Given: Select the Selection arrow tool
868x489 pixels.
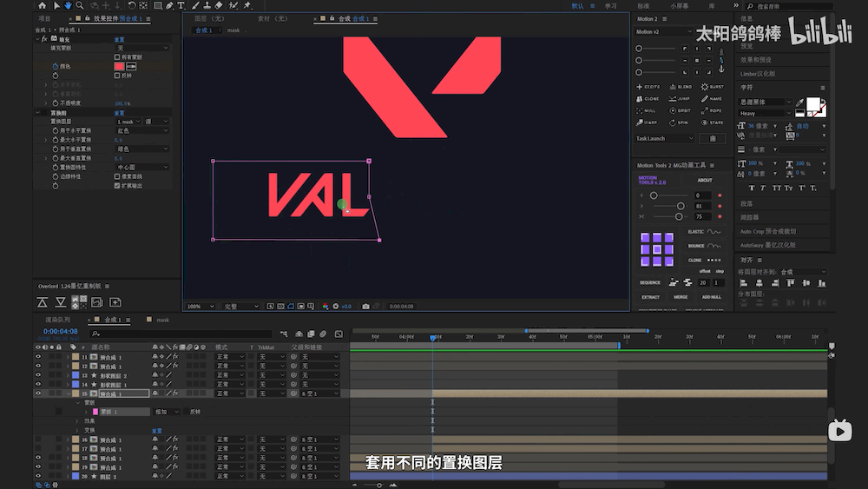Looking at the screenshot, I should tap(56, 5).
